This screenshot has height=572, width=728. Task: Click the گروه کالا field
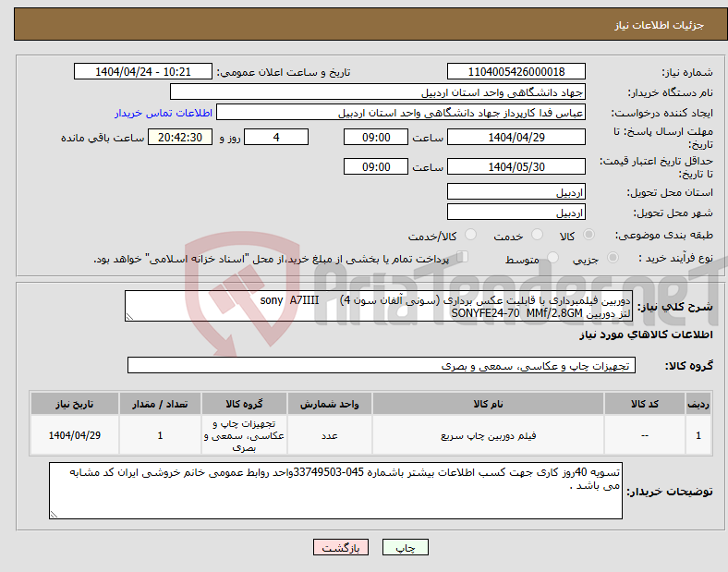382,365
